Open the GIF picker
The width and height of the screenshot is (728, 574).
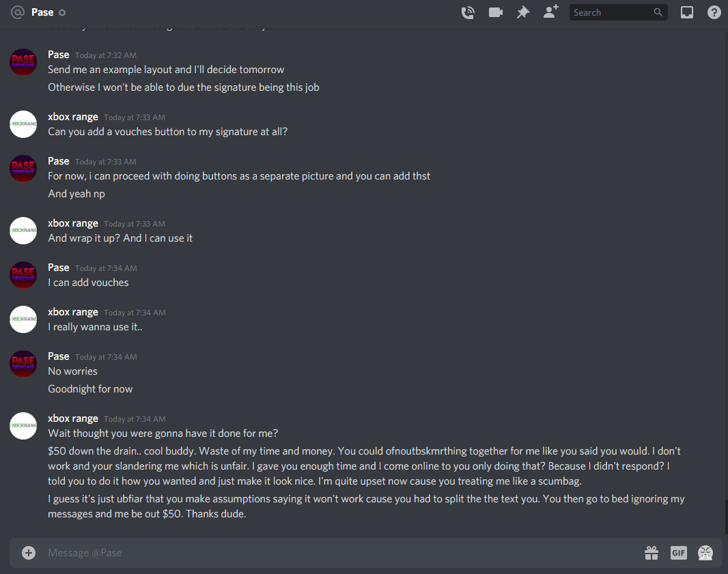click(x=678, y=553)
